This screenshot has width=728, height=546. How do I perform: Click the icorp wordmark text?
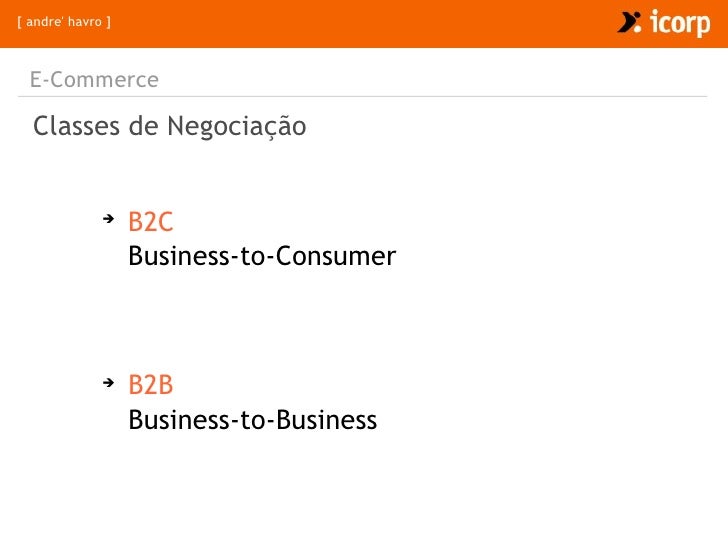pyautogui.click(x=680, y=23)
